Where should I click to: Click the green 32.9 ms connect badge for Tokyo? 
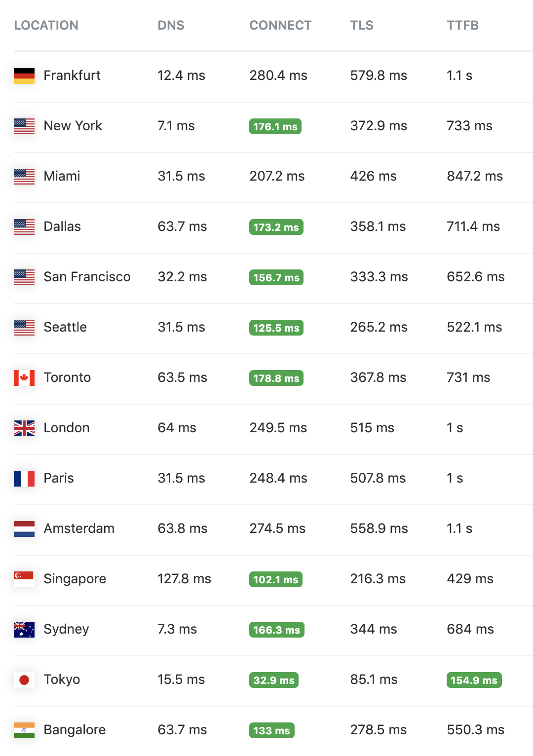tap(274, 680)
